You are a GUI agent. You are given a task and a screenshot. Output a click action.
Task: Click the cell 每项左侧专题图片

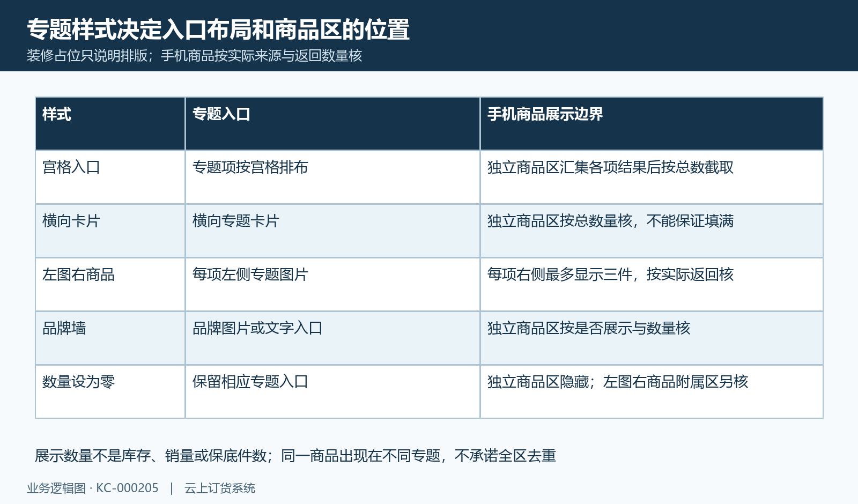332,284
